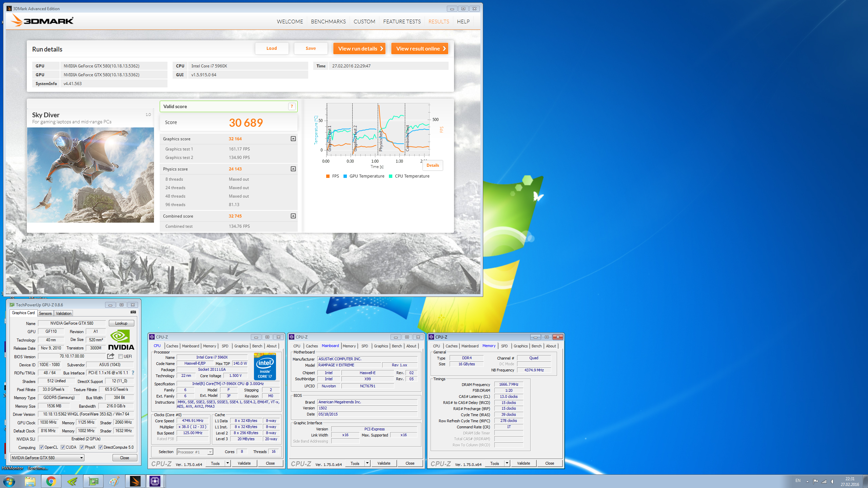Open Tools dropdown arrow in CPU-Z Mainboard window
This screenshot has width=868, height=488.
[367, 463]
